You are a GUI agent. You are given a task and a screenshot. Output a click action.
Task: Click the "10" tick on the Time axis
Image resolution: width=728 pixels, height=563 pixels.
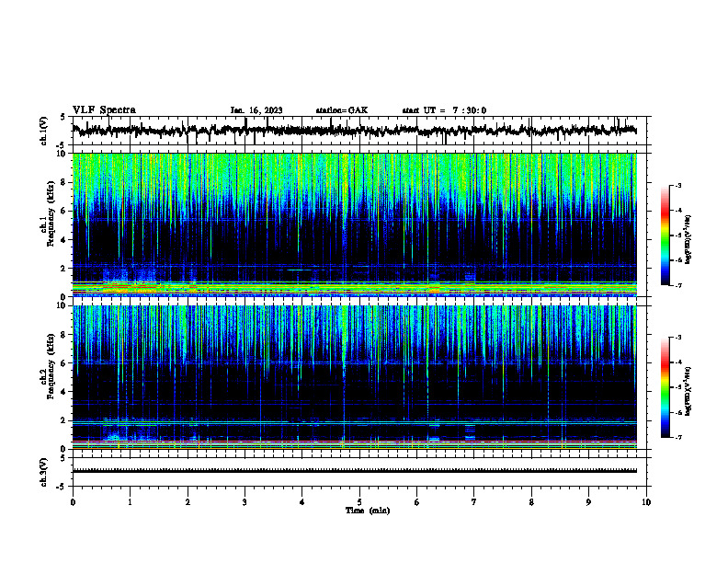(646, 502)
